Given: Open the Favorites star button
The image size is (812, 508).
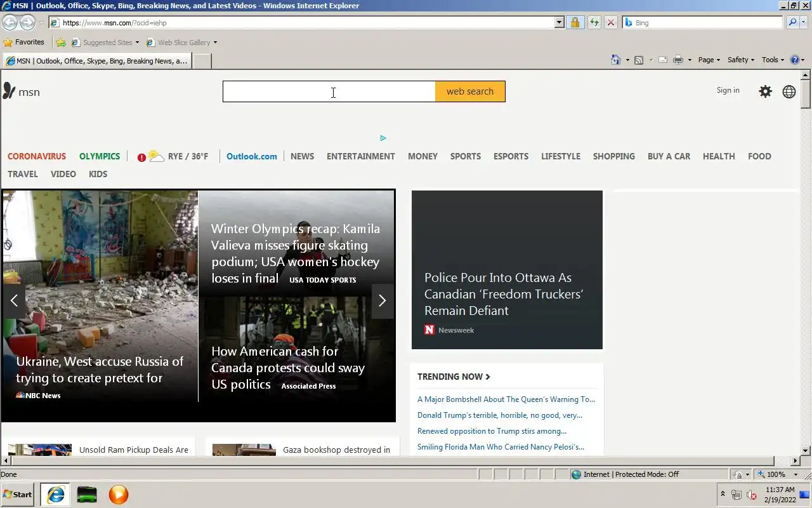Looking at the screenshot, I should pyautogui.click(x=24, y=43).
